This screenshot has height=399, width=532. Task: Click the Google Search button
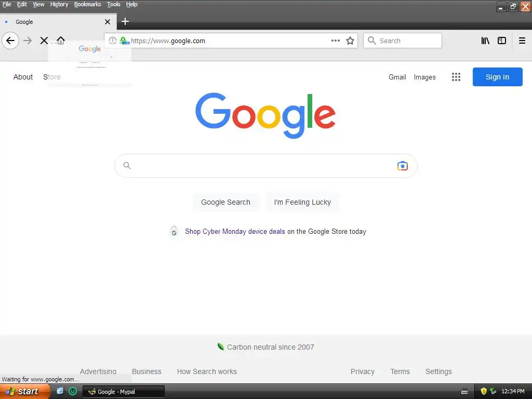tap(225, 202)
